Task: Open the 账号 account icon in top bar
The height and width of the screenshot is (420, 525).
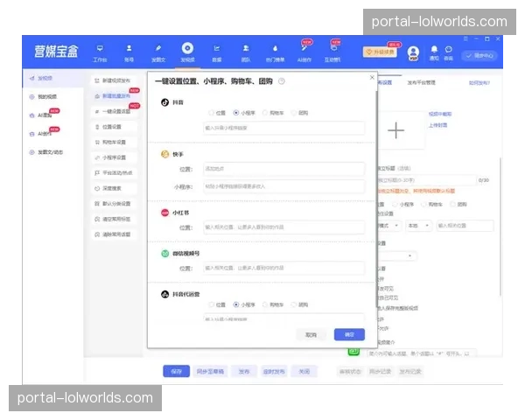Action: point(129,49)
